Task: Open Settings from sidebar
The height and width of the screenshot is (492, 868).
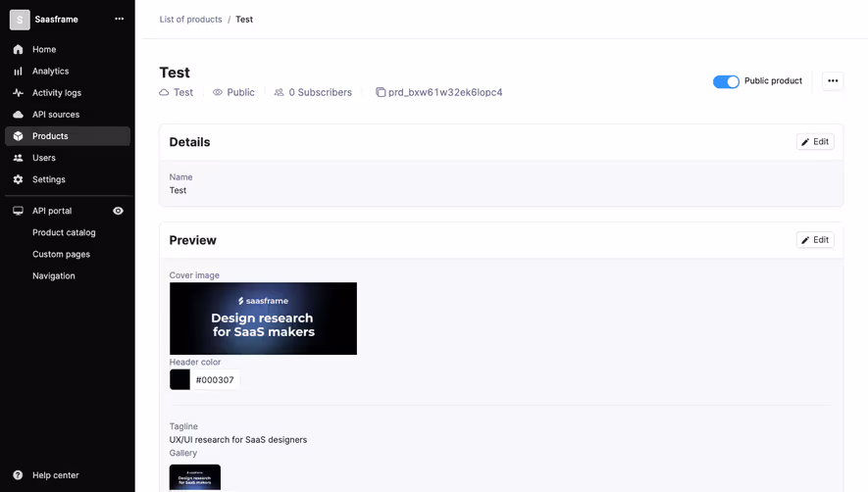Action: [68, 179]
